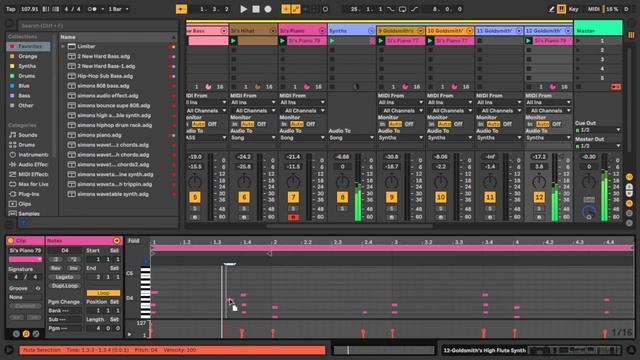Open Cue Out 1/2 dropdown
The width and height of the screenshot is (640, 360).
(598, 130)
